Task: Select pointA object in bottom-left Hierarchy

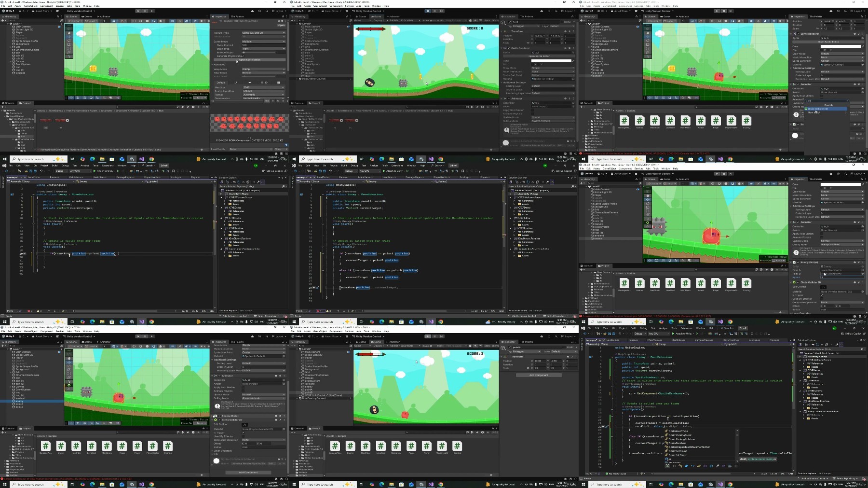Action: click(x=19, y=404)
